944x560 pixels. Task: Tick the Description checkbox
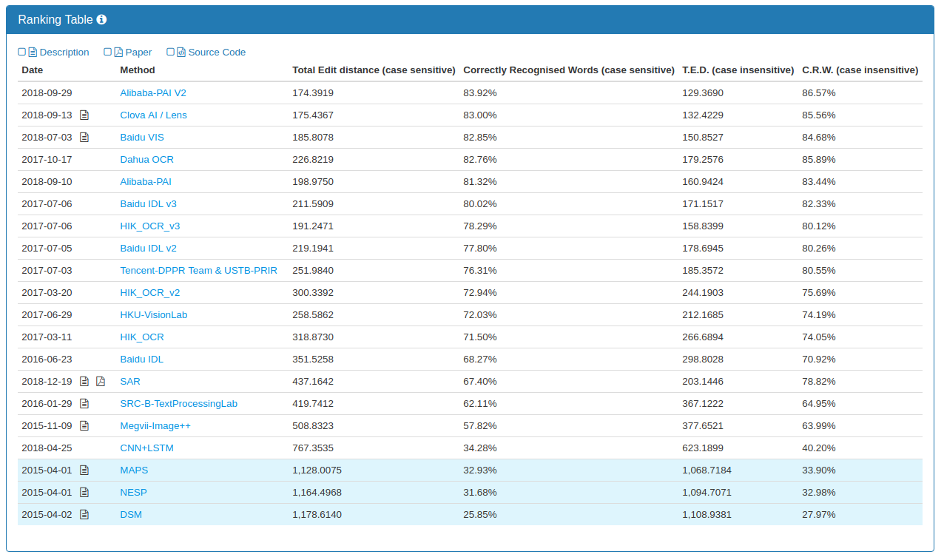point(22,52)
